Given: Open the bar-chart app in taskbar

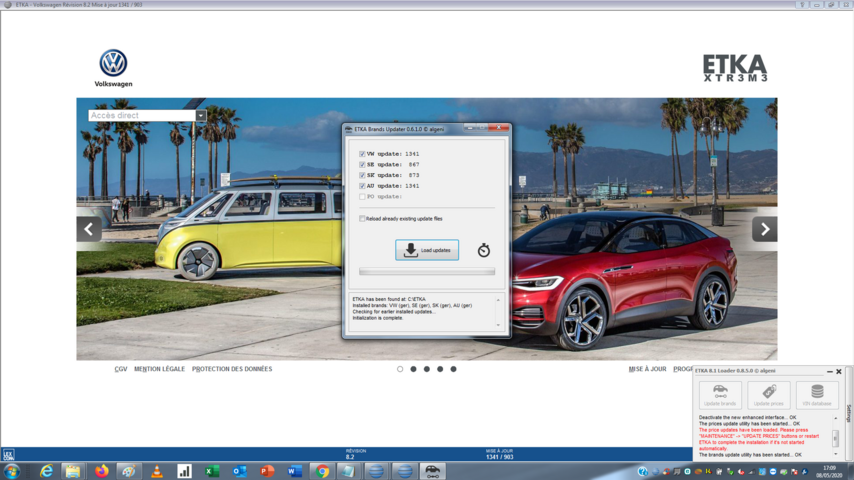Looking at the screenshot, I should (184, 471).
